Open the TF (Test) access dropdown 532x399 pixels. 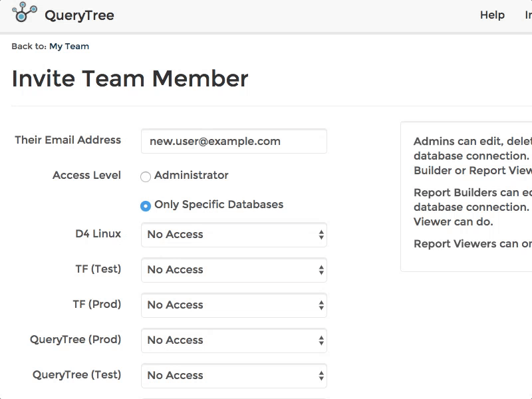(x=234, y=270)
